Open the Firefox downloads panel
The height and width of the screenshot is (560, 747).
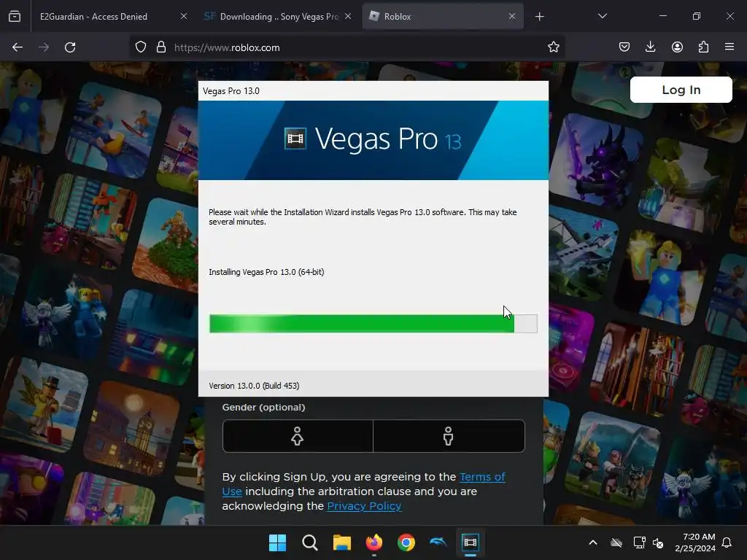650,47
